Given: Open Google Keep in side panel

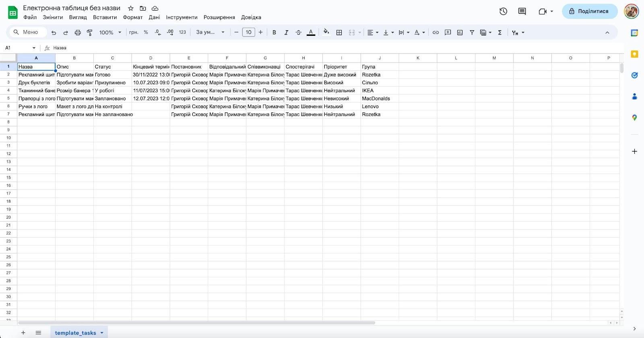Looking at the screenshot, I should pyautogui.click(x=634, y=54).
